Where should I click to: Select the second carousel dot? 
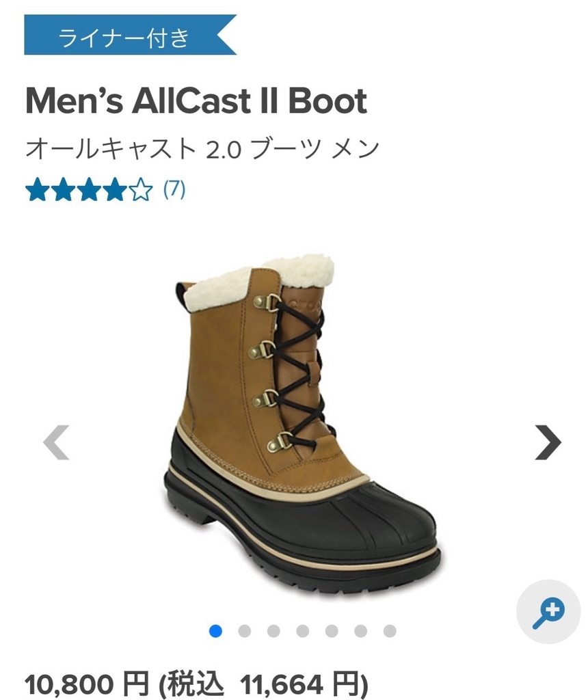point(245,631)
